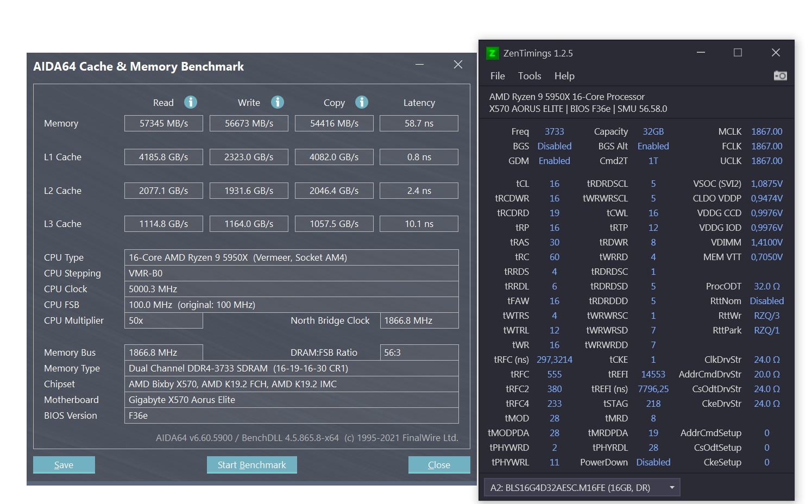Click the Chipset field AMD Bixby X570

pos(292,384)
